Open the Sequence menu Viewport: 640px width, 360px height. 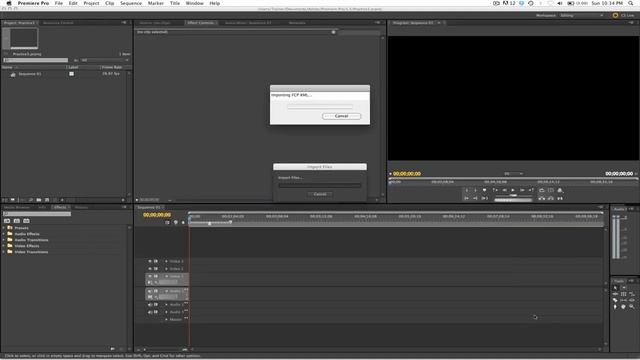[x=131, y=3]
